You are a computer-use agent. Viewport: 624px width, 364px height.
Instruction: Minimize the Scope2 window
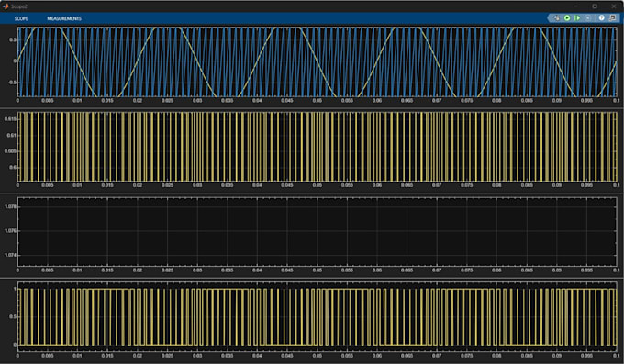click(576, 6)
